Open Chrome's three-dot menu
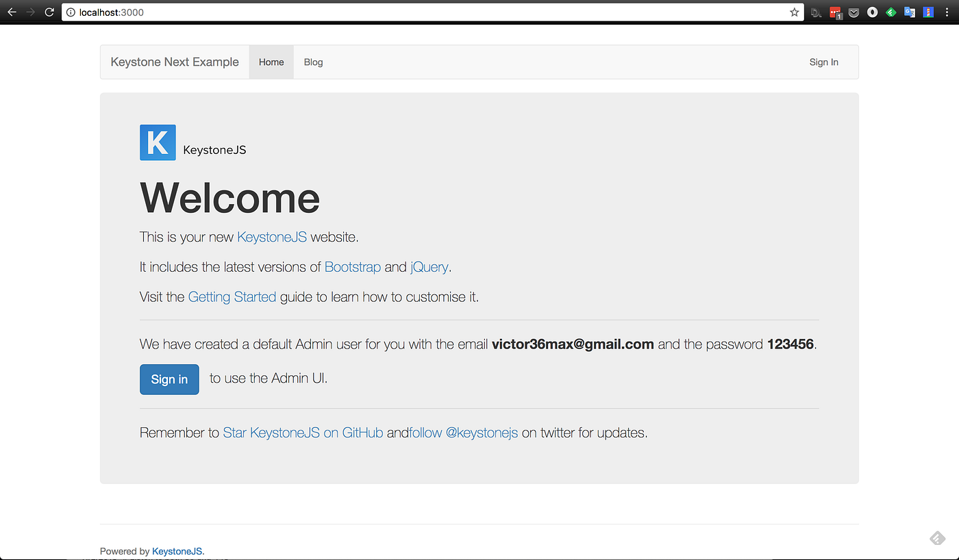The image size is (959, 560). pos(947,12)
